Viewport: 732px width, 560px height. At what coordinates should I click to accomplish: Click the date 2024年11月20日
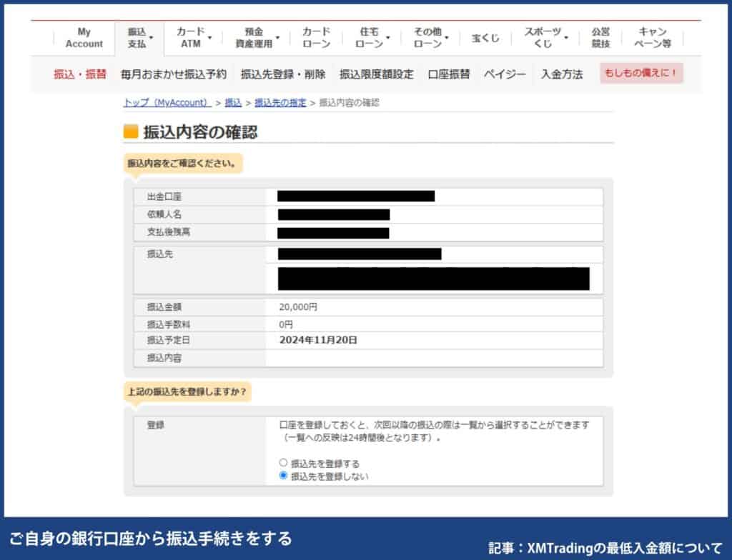pos(318,340)
